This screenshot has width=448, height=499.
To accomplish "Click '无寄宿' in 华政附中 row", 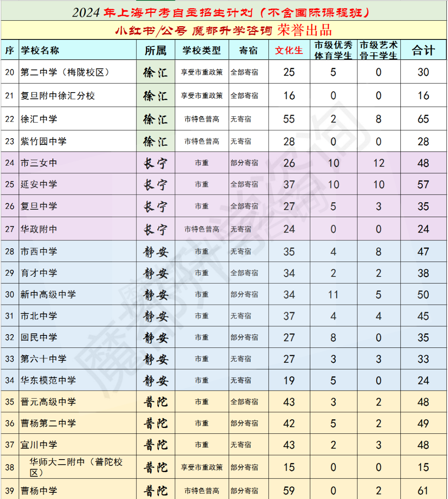I will click(x=241, y=229).
